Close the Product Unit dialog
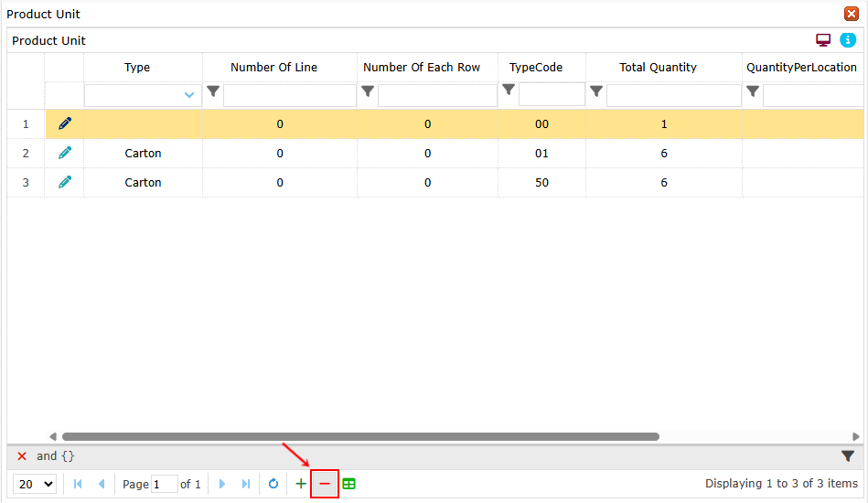Viewport: 868px width, 503px height. pyautogui.click(x=851, y=14)
